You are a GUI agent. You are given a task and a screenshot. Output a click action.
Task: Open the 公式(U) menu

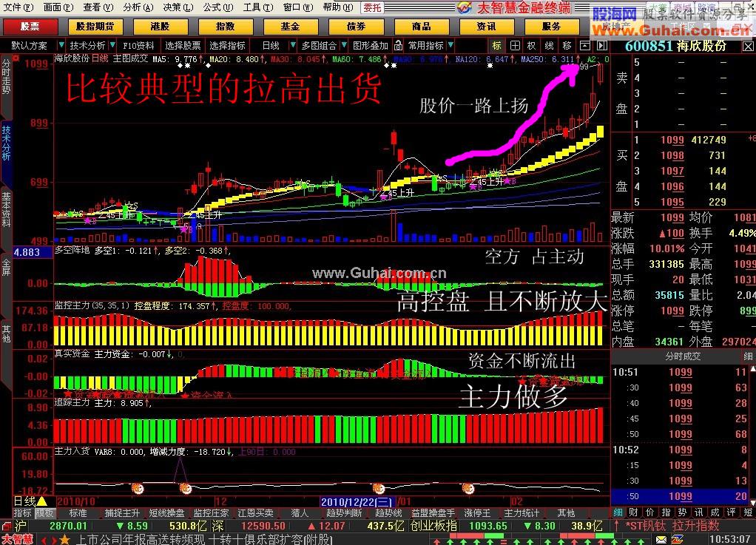pyautogui.click(x=218, y=7)
